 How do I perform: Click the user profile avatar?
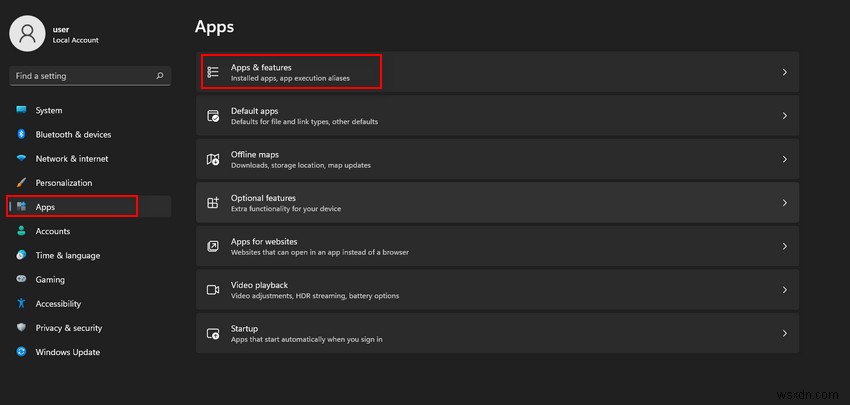click(x=28, y=33)
